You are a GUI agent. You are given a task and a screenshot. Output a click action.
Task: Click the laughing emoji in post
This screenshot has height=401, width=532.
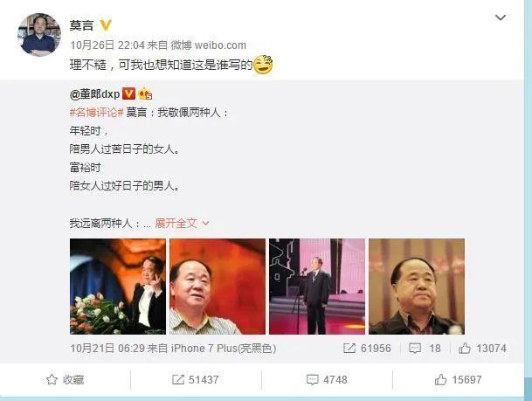(x=263, y=64)
